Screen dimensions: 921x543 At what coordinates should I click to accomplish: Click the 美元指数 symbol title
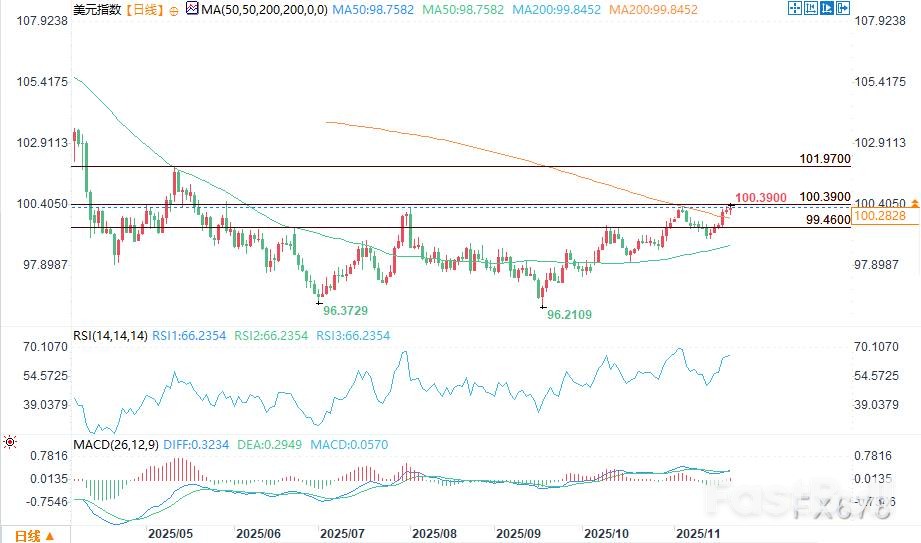99,10
